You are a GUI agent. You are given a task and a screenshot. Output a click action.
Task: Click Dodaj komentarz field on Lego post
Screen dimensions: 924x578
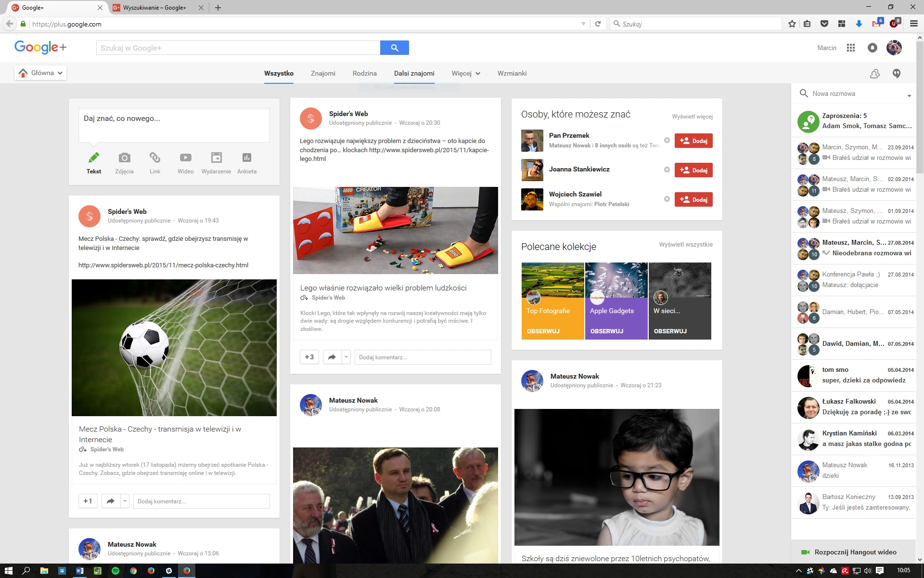click(x=423, y=357)
